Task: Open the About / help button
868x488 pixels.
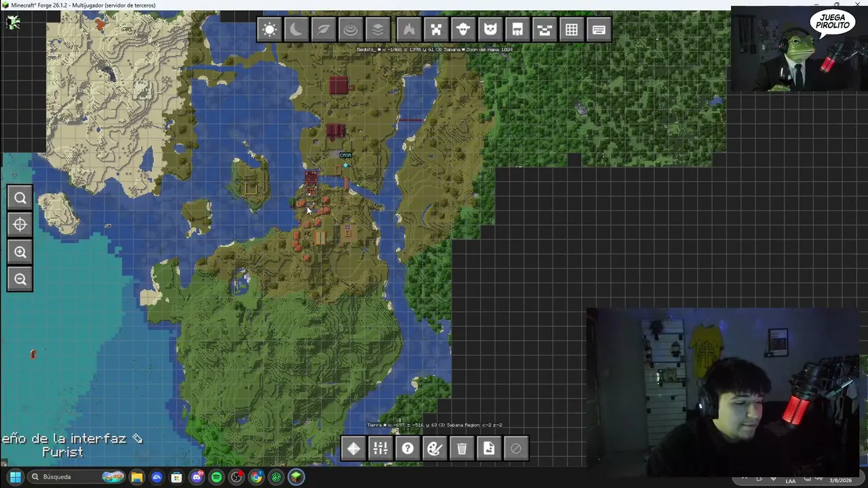Action: click(x=408, y=449)
